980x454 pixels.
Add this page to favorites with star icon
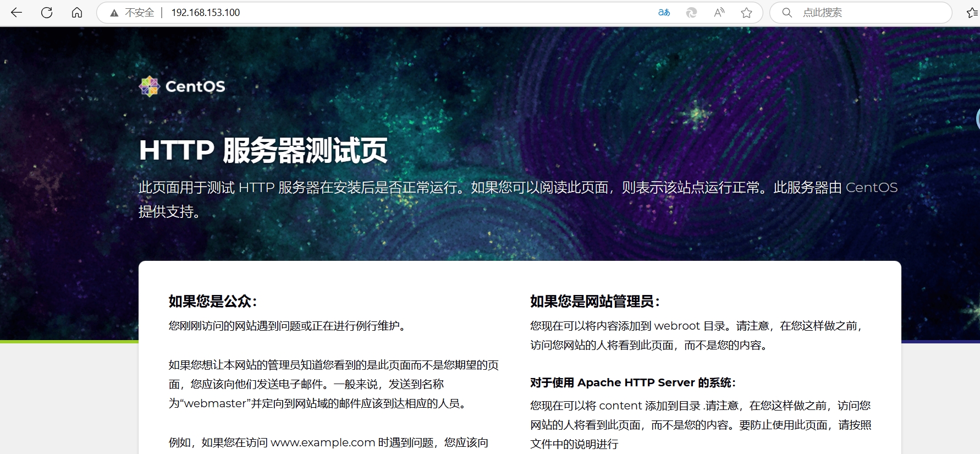tap(746, 13)
